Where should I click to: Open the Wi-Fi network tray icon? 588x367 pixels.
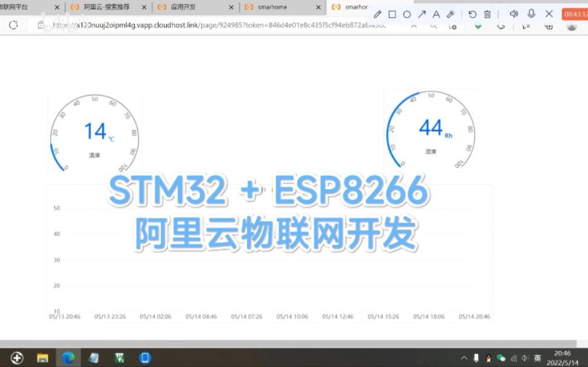[514, 359]
